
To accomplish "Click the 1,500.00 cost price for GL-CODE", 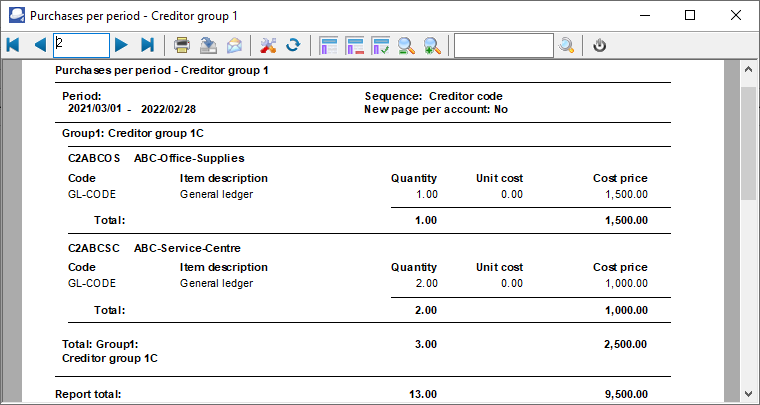I will point(626,195).
